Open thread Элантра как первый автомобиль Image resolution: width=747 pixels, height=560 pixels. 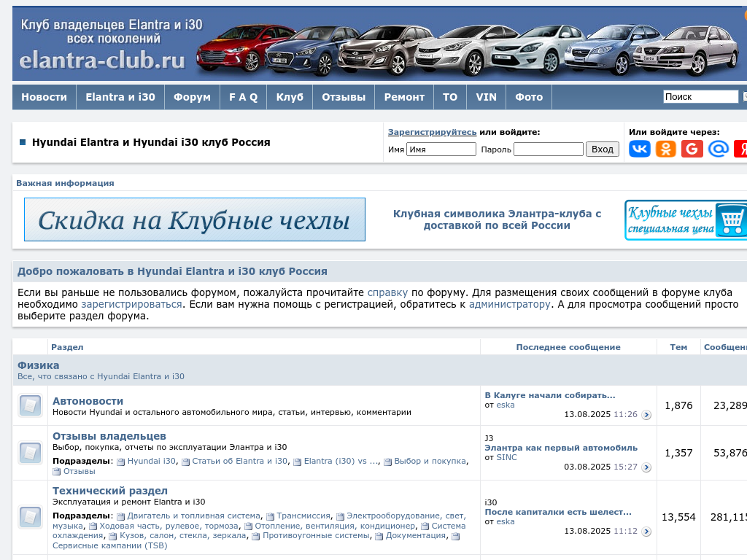click(561, 448)
